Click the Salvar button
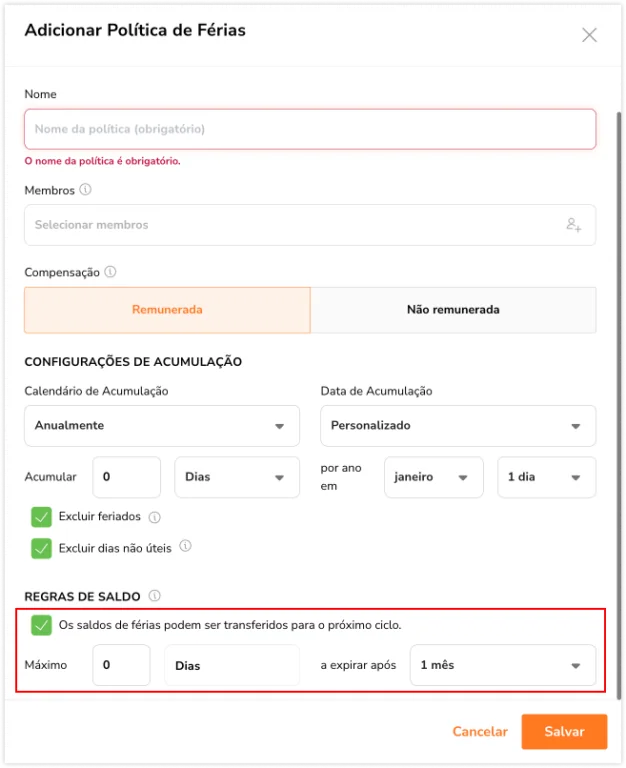The height and width of the screenshot is (768, 626). [564, 732]
